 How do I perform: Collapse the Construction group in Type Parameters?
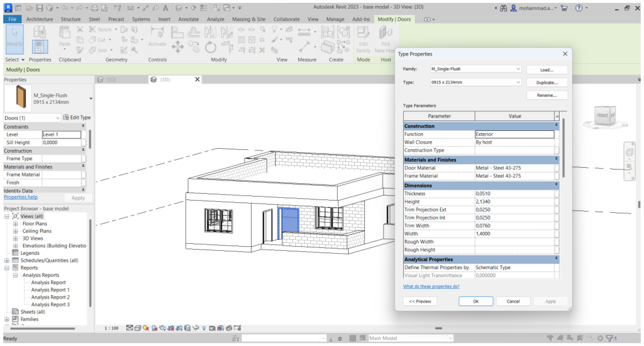pos(556,125)
